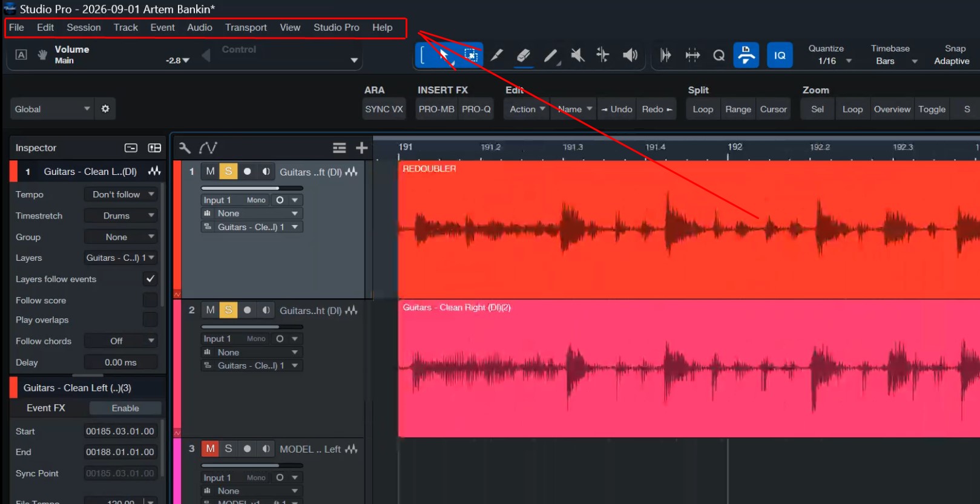Image resolution: width=980 pixels, height=504 pixels.
Task: Click the track 1 red color strip
Action: coord(177,229)
